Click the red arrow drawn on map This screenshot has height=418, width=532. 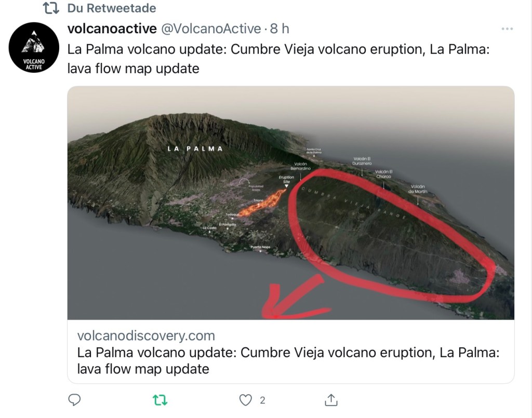tap(294, 299)
